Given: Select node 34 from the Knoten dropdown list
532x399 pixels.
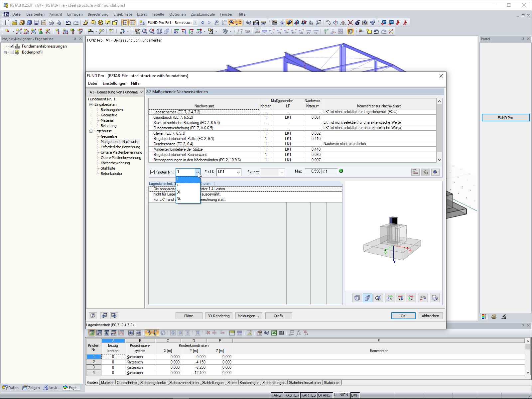Looking at the screenshot, I should pos(188,199).
